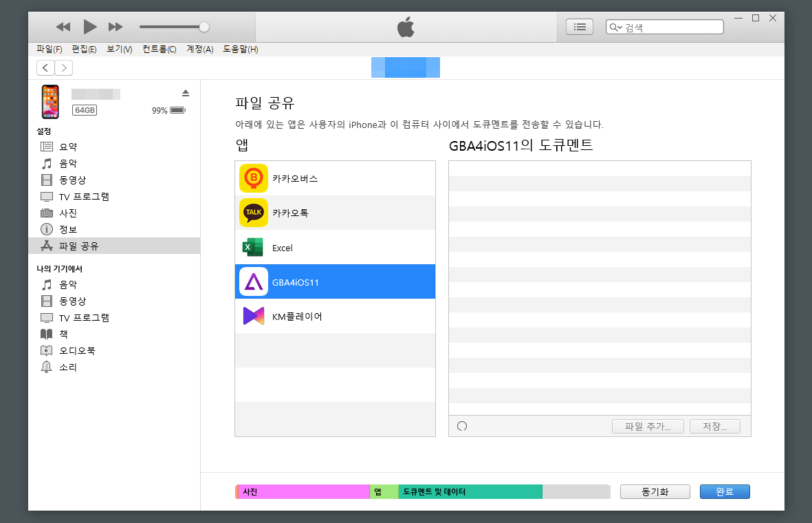Click the 저장... button
The height and width of the screenshot is (523, 812).
coord(714,426)
